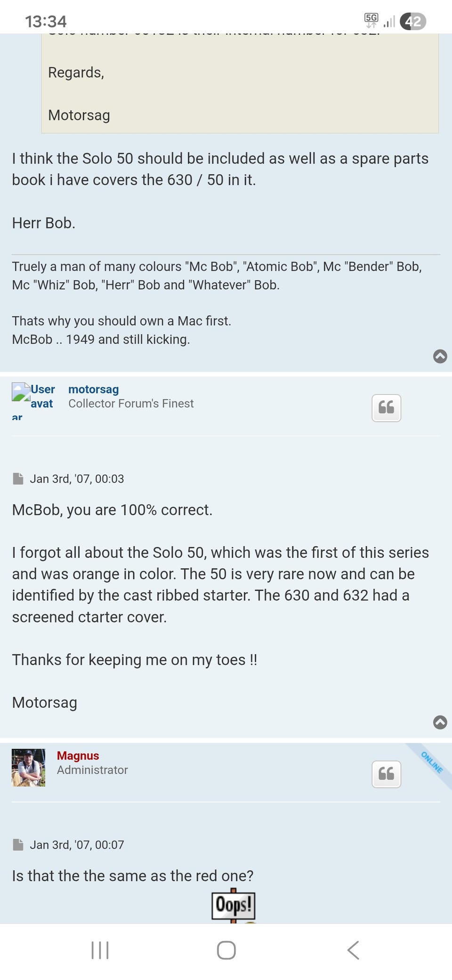Quote motorsag's post with the quote button
The width and height of the screenshot is (452, 980).
click(386, 408)
